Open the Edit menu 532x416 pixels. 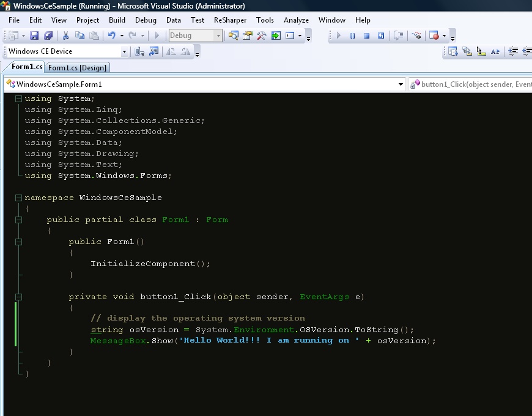(35, 20)
